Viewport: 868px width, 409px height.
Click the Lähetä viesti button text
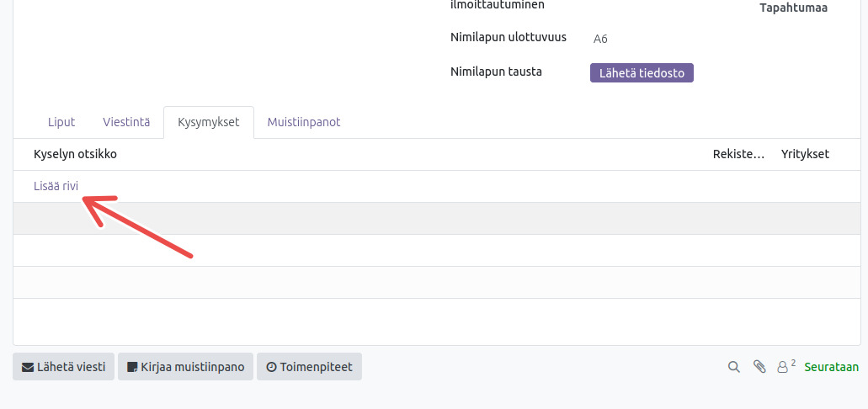coord(71,367)
